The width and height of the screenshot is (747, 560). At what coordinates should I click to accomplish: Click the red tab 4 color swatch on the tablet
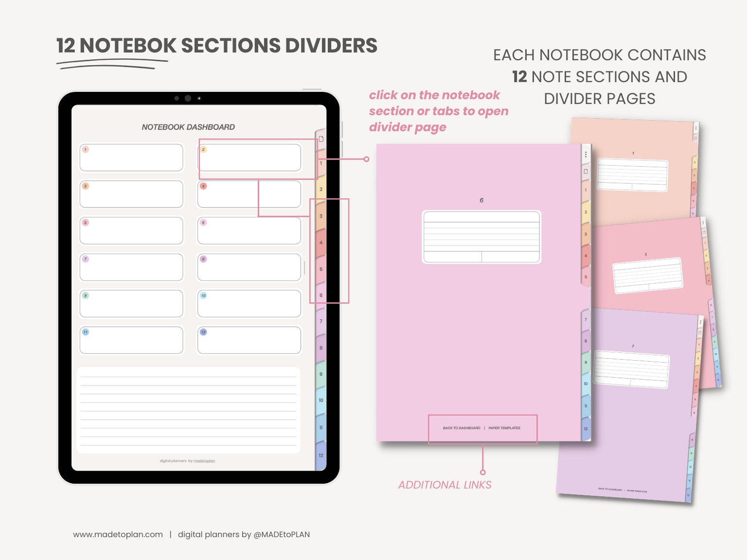click(x=321, y=242)
